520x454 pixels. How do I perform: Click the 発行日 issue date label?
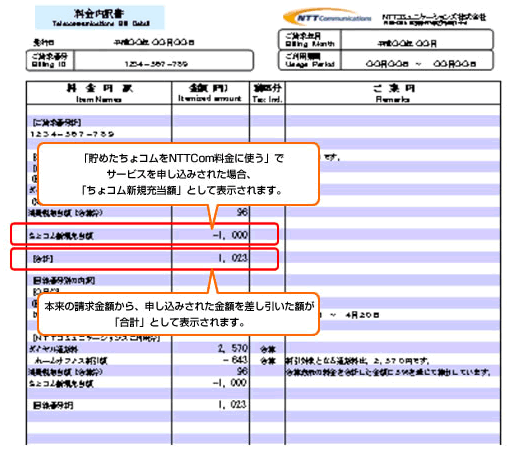point(43,42)
